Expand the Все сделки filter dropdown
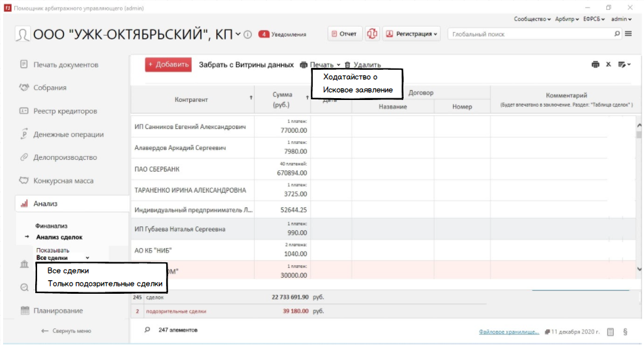This screenshot has width=644, height=345. click(x=63, y=258)
